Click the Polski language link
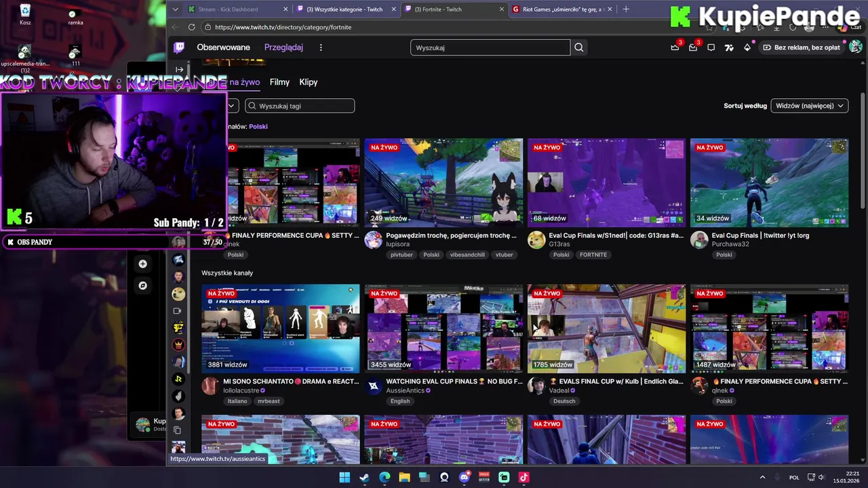The width and height of the screenshot is (868, 488). coord(258,127)
